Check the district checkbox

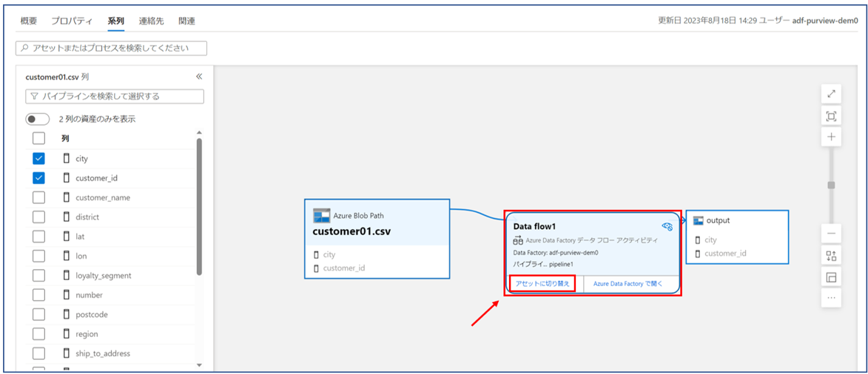[x=38, y=217]
